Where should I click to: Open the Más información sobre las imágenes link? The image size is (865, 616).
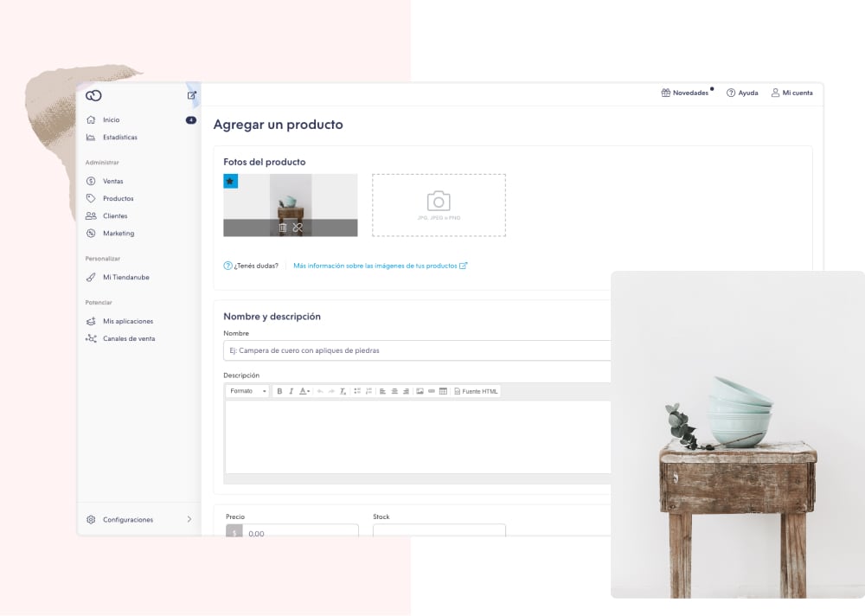coord(380,266)
